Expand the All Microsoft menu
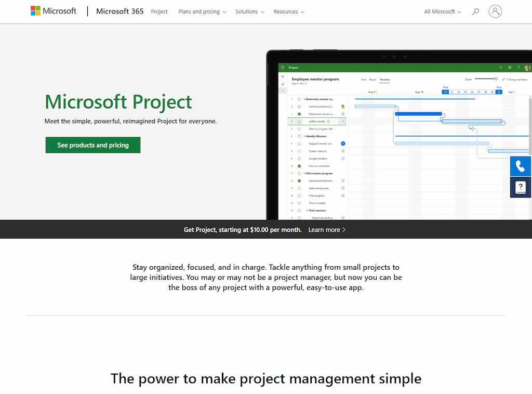The width and height of the screenshot is (532, 394). [x=443, y=11]
